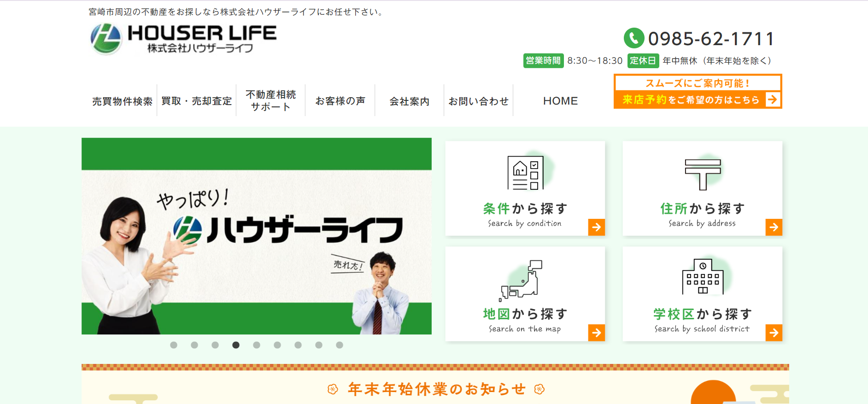Screen dimensions: 868x404
Task: Select third carousel slide dot
Action: pos(215,345)
